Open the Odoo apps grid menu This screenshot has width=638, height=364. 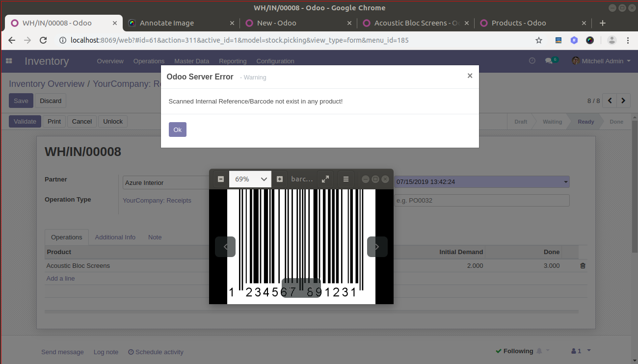pos(9,61)
